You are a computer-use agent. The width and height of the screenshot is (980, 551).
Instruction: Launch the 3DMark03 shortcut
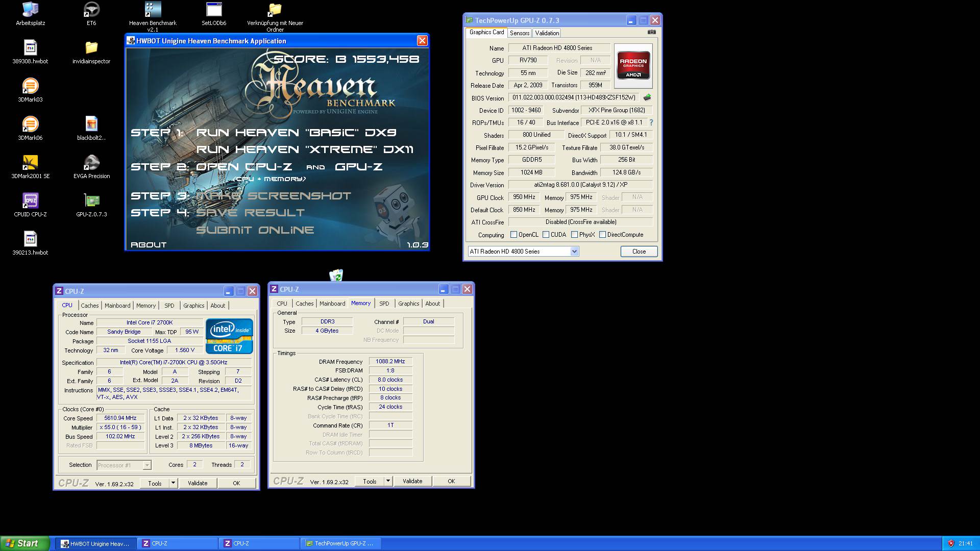(31, 90)
